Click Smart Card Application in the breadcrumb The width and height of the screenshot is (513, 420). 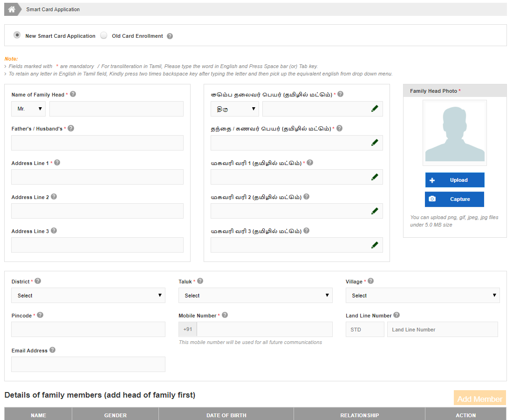[x=53, y=9]
